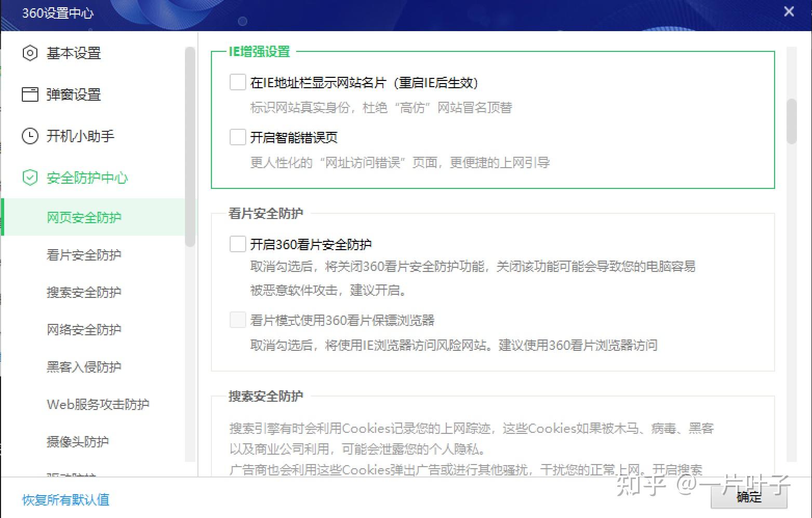
Task: Go to 搜索安全防护 sidebar item
Action: click(x=84, y=292)
